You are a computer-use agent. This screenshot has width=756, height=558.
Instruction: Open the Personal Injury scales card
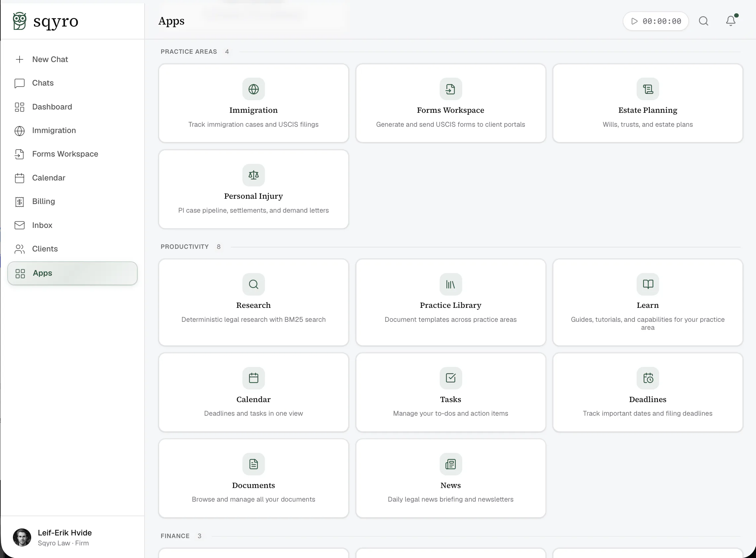(x=253, y=189)
